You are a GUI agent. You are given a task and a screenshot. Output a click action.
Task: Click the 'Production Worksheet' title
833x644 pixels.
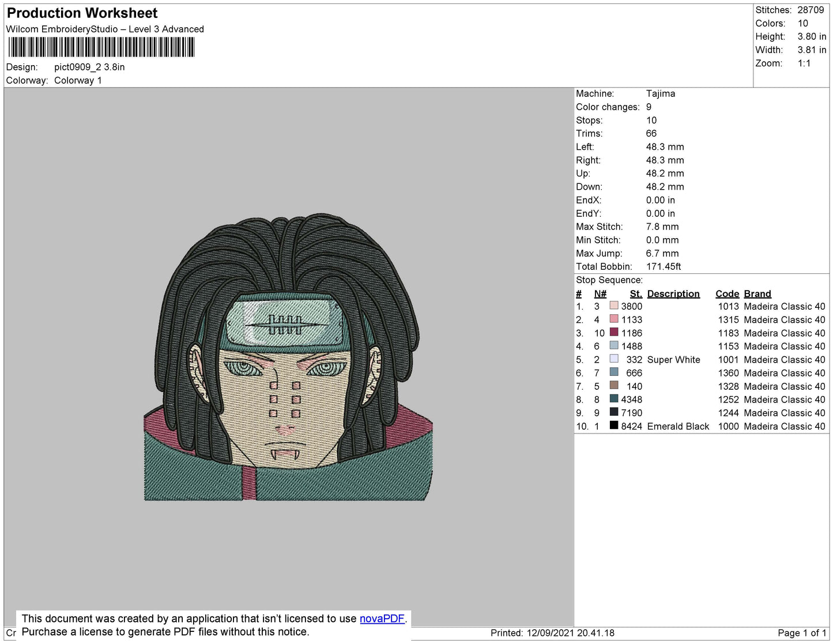point(82,13)
